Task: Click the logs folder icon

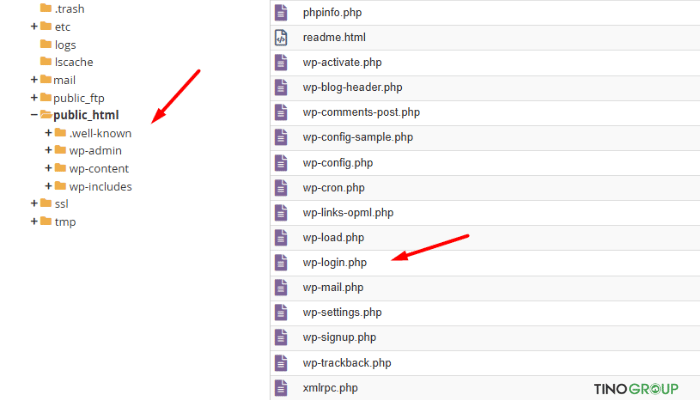Action: 46,44
